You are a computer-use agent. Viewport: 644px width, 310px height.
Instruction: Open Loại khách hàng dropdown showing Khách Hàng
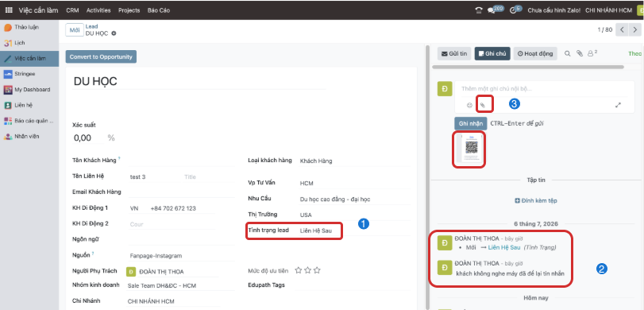pos(354,161)
